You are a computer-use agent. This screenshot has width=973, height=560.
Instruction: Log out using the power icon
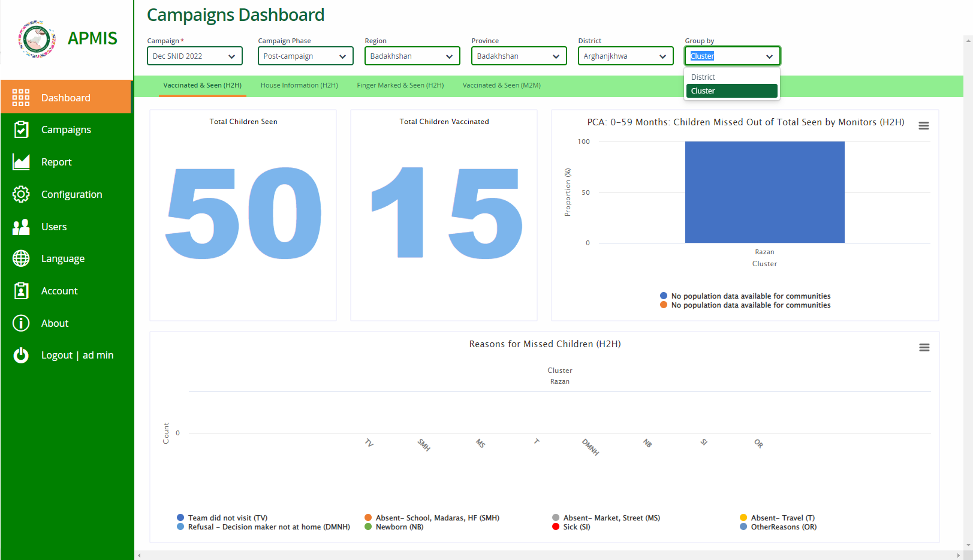pyautogui.click(x=20, y=354)
